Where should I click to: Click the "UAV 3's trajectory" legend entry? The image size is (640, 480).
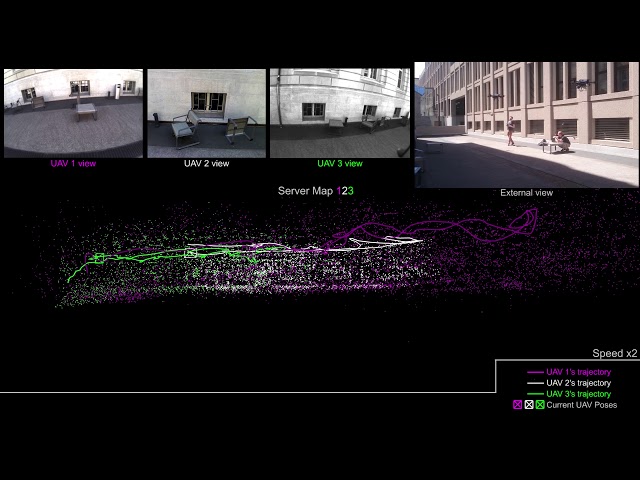click(x=569, y=394)
